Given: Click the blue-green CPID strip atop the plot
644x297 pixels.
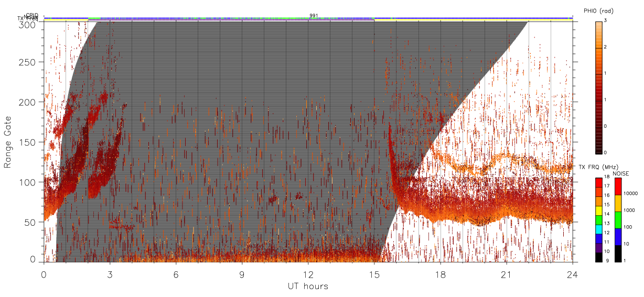Looking at the screenshot, I should click(x=308, y=18).
